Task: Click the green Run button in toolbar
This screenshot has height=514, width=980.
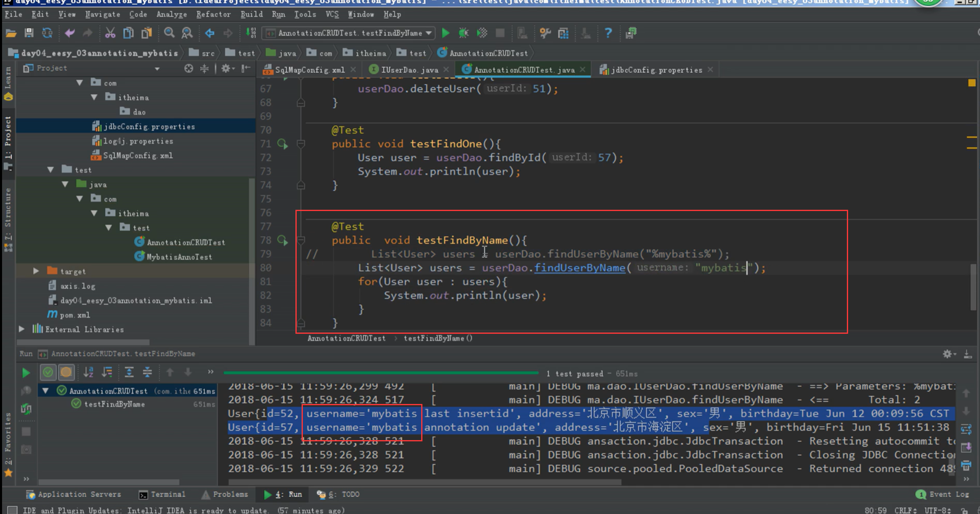Action: coord(445,33)
